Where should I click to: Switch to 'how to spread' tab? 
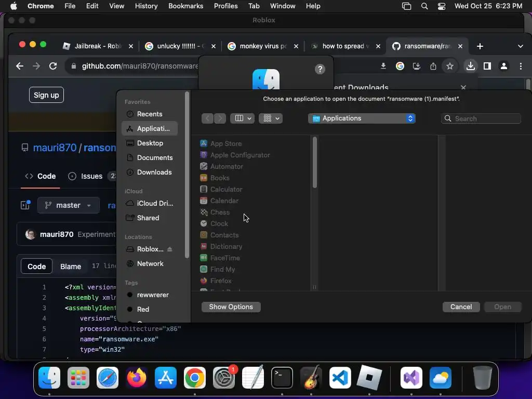click(x=345, y=46)
